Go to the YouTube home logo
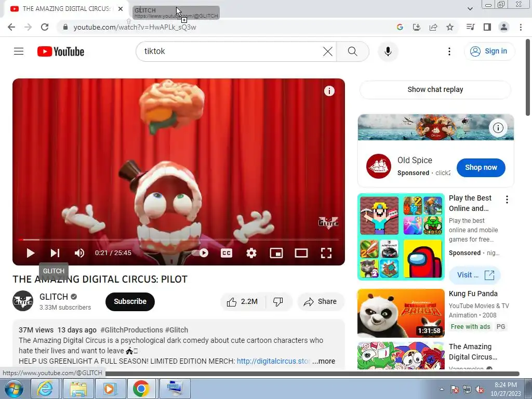The width and height of the screenshot is (532, 399). (61, 51)
